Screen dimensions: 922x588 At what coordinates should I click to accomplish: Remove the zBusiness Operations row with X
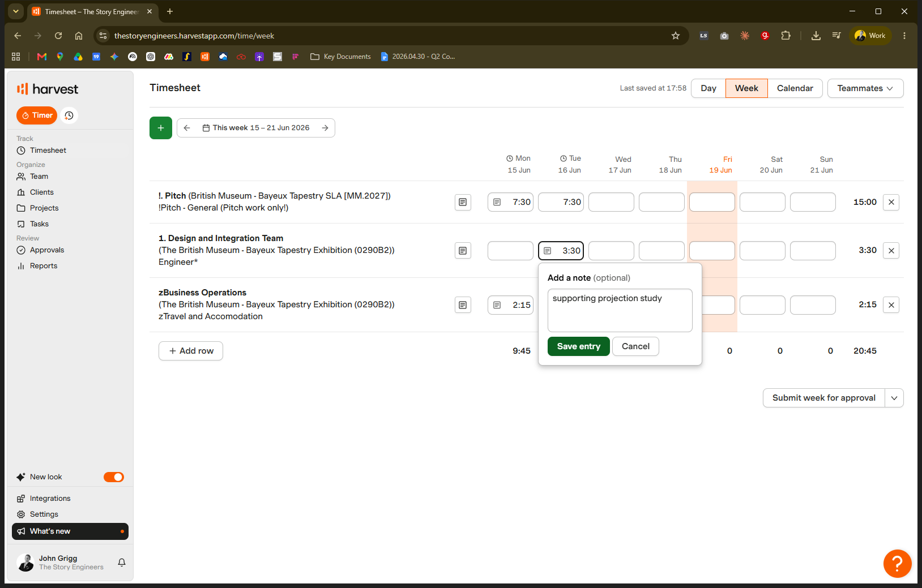[891, 305]
